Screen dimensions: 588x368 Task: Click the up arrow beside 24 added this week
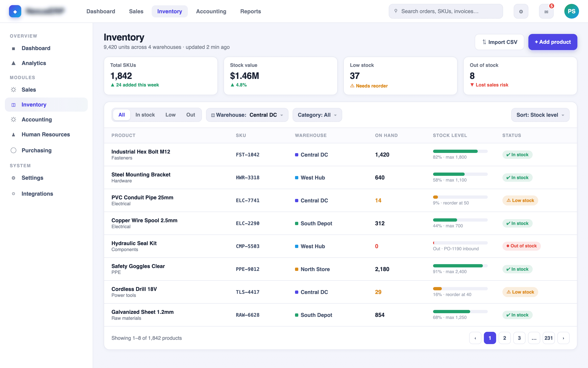[112, 85]
